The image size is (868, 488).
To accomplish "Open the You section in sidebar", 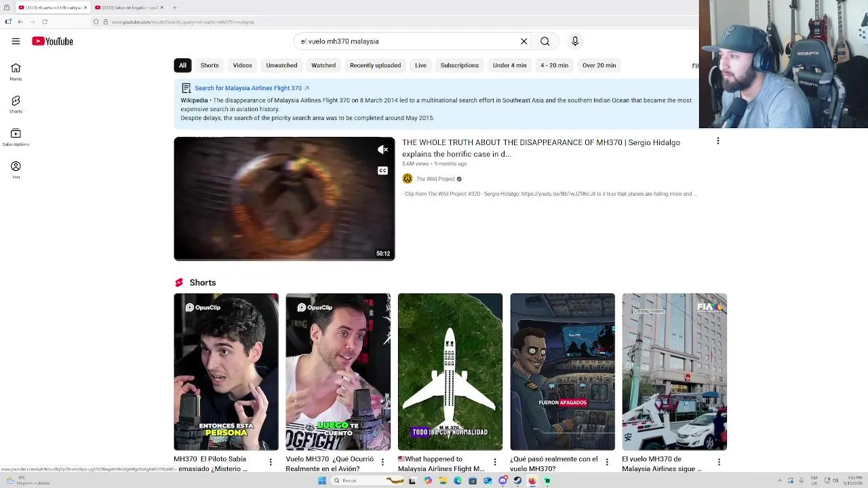I will [x=16, y=170].
